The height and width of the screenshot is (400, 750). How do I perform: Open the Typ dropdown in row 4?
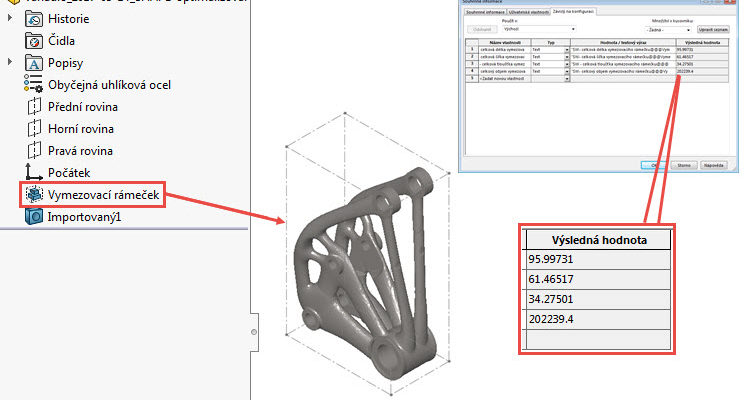(567, 71)
